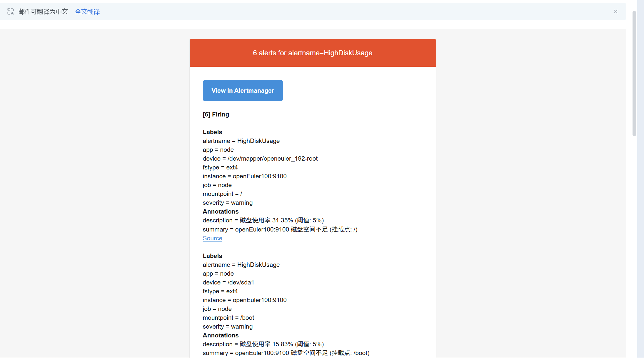This screenshot has height=358, width=644.
Task: Dismiss the translation banner with X
Action: [615, 11]
